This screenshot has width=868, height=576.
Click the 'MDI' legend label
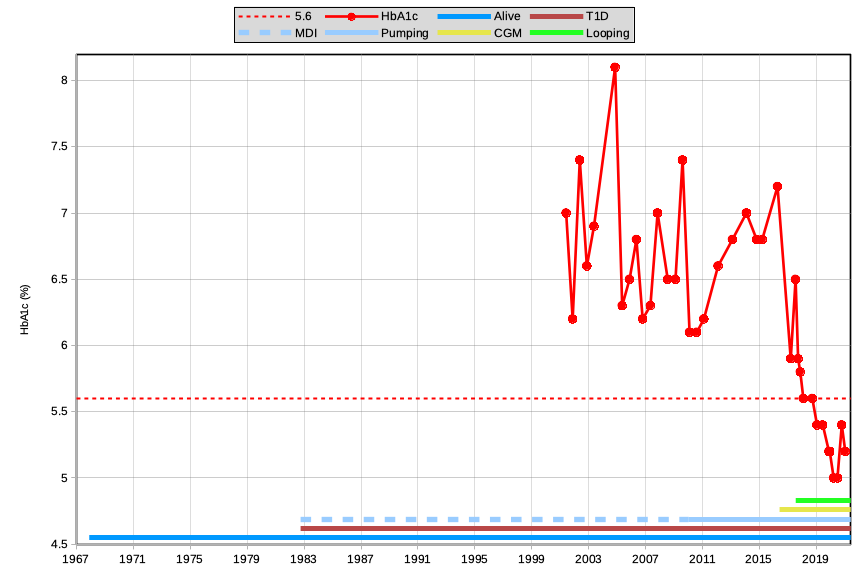tap(306, 33)
